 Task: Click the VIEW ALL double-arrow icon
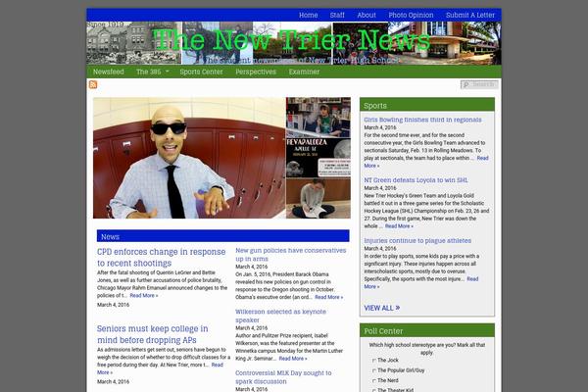click(398, 308)
